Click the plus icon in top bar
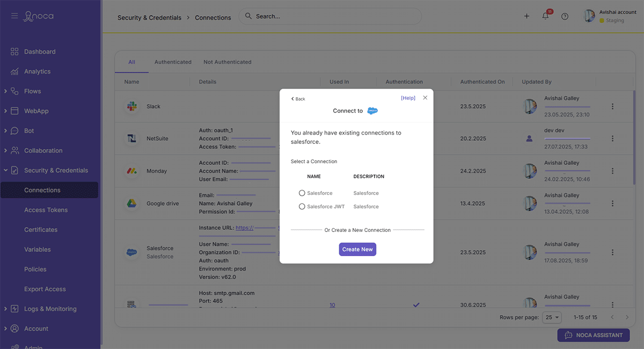 tap(526, 16)
